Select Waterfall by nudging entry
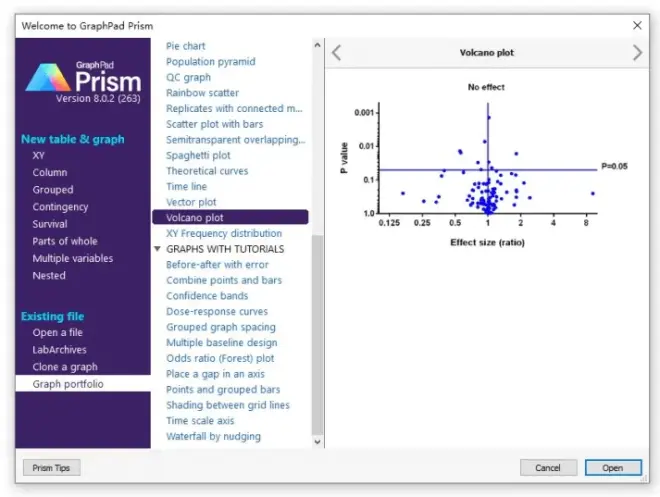The image size is (660, 497). [213, 436]
